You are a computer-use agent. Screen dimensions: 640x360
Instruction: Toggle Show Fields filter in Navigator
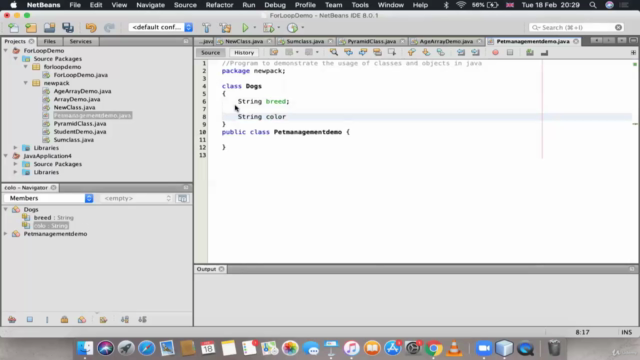[30, 320]
